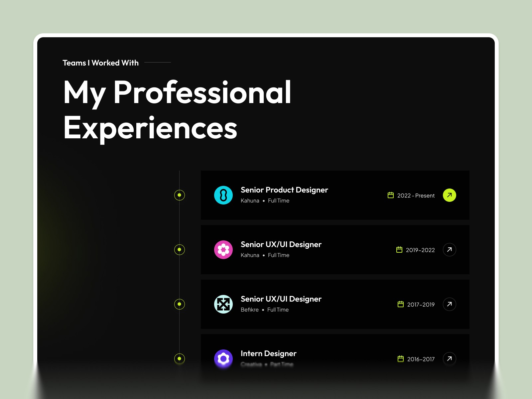
Task: Click Full Time in the Befikre row
Action: [x=278, y=310]
